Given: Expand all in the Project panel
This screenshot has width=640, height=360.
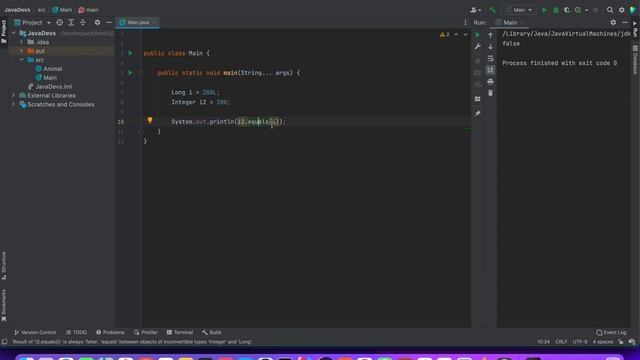Looking at the screenshot, I should [x=71, y=22].
